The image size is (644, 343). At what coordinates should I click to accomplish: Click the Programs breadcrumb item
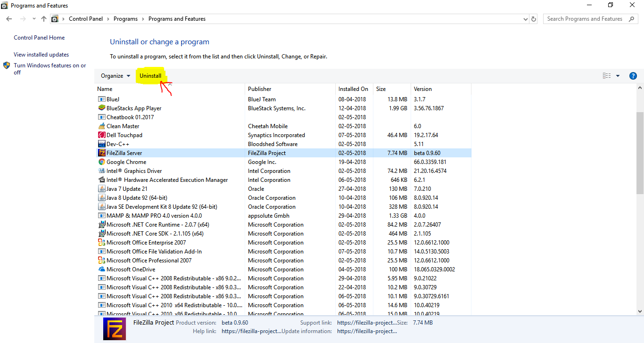click(x=125, y=19)
